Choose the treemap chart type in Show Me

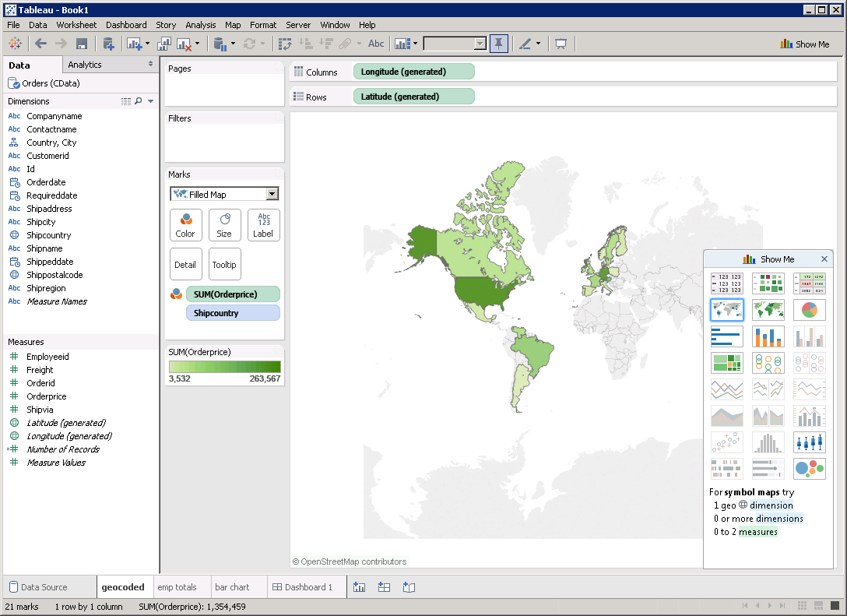point(726,363)
